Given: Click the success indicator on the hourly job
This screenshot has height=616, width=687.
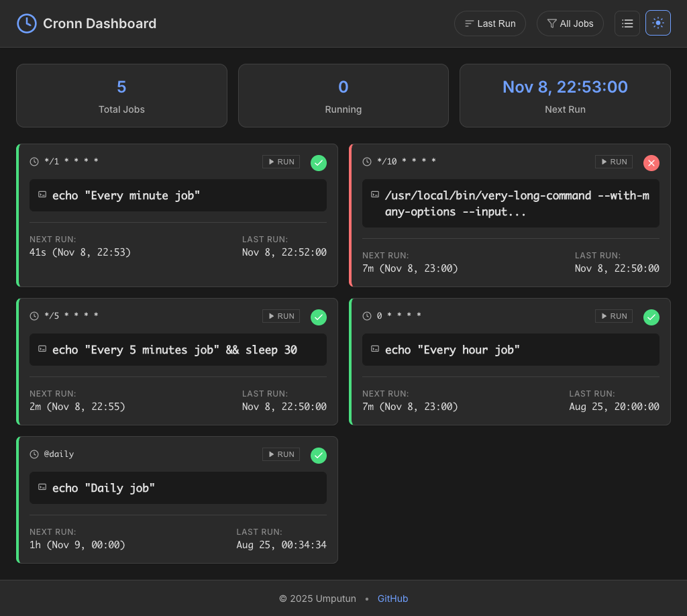Looking at the screenshot, I should tap(651, 317).
